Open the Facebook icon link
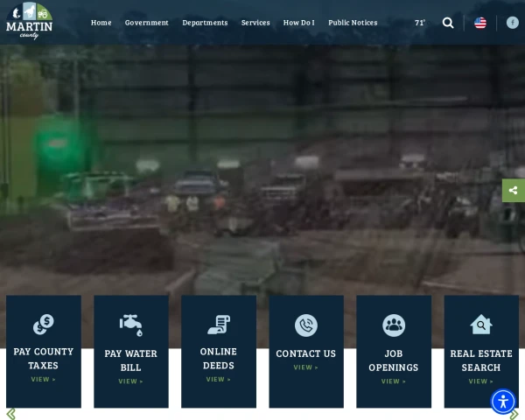The image size is (525, 420). coord(512,23)
